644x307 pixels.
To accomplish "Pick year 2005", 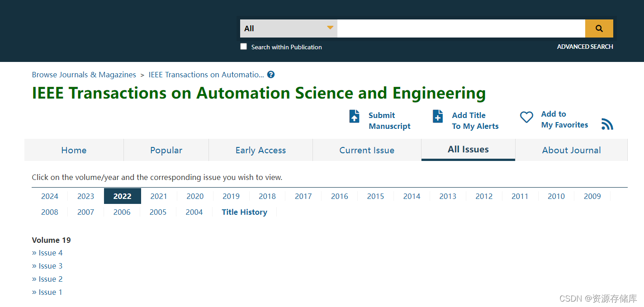I will pyautogui.click(x=158, y=212).
